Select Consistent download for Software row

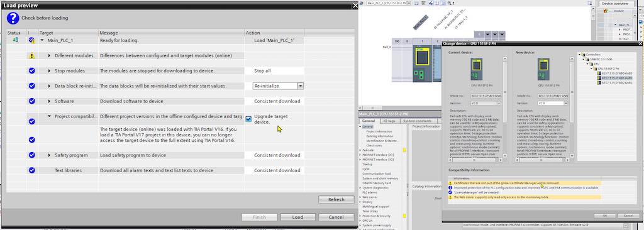click(x=274, y=101)
